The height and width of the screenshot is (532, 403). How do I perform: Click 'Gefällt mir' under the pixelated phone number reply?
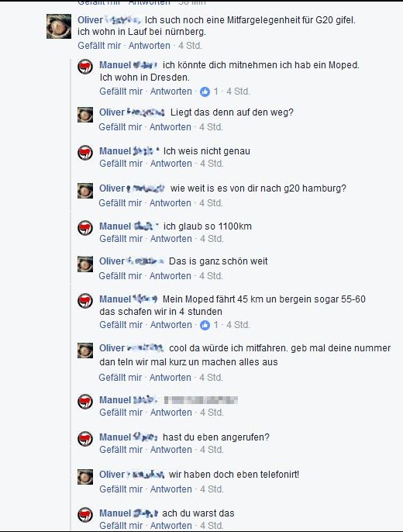coord(121,413)
